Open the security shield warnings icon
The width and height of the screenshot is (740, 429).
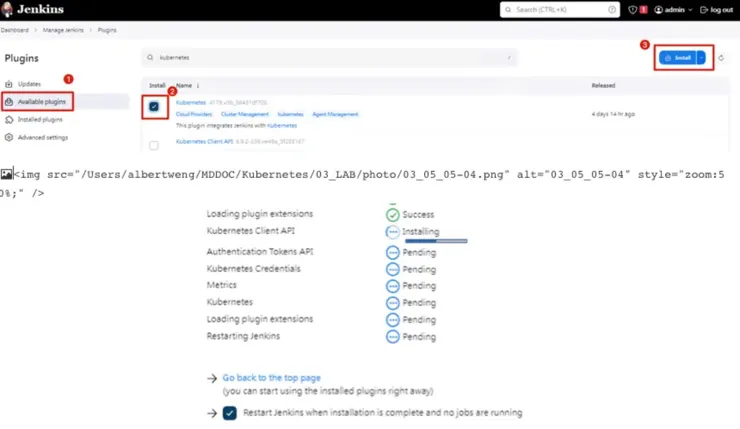[632, 9]
